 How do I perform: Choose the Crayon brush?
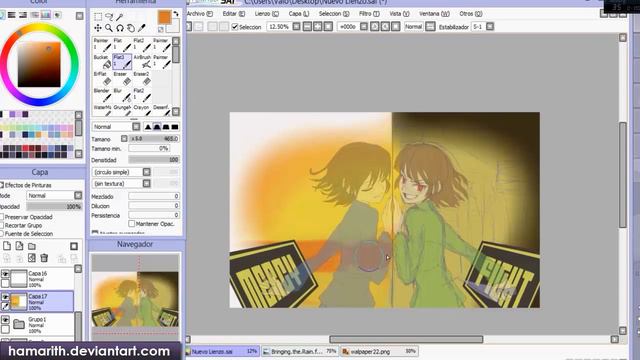[x=142, y=109]
